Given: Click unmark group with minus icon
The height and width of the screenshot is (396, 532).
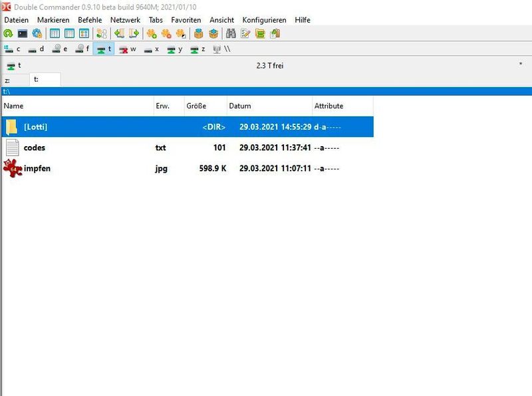Looking at the screenshot, I should pos(166,34).
